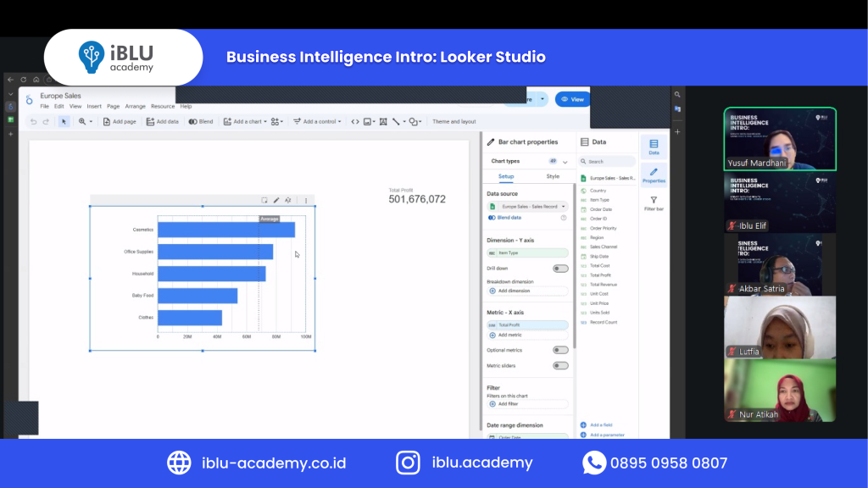Click the Blend icon in toolbar
This screenshot has width=868, height=488.
201,121
